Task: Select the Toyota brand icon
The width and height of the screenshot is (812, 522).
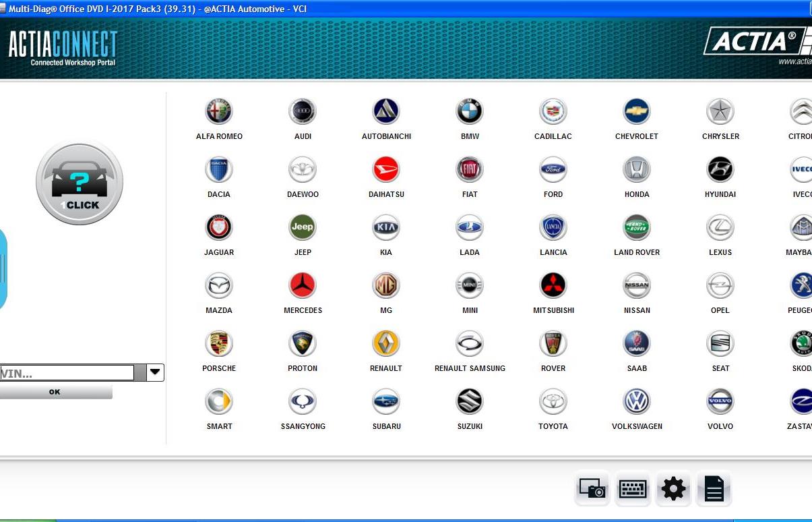Action: coord(553,401)
